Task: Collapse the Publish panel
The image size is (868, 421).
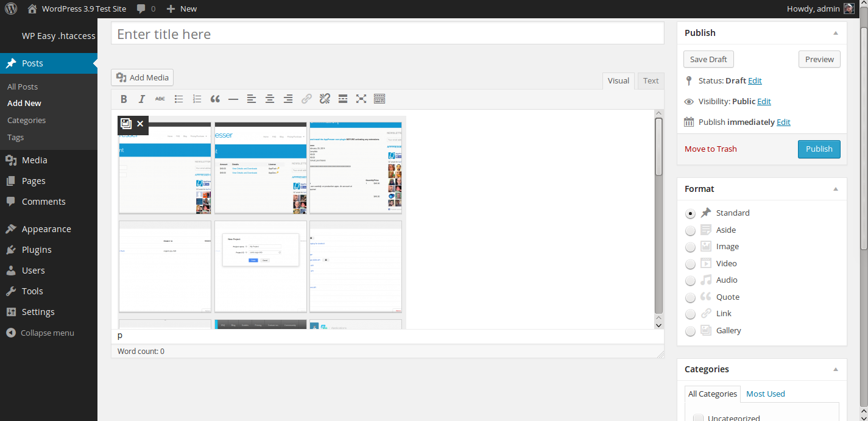Action: (x=836, y=33)
